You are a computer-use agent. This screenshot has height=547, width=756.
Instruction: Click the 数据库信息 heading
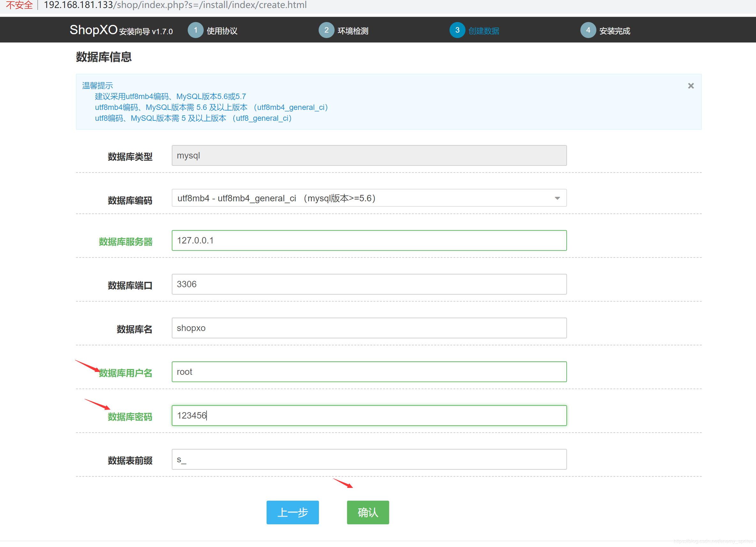tap(104, 57)
